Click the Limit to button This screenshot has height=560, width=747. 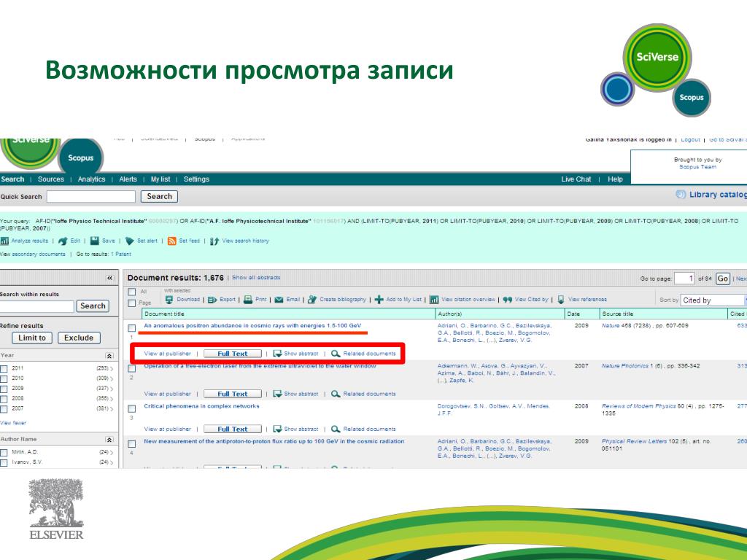[x=32, y=338]
